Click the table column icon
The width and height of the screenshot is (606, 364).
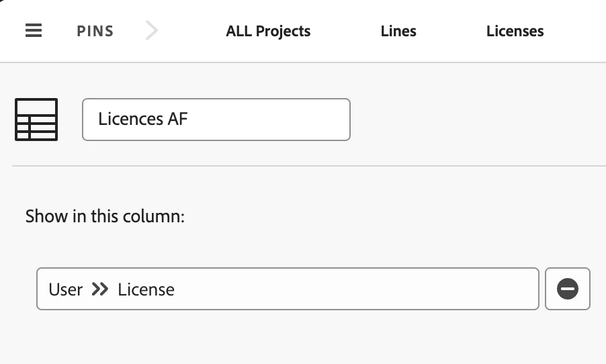(x=36, y=120)
